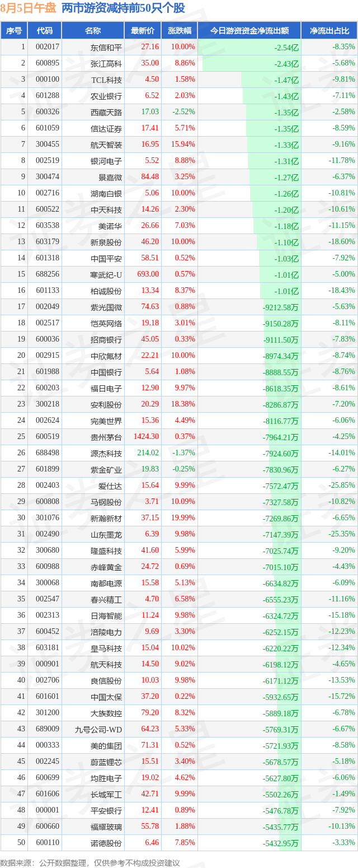The height and width of the screenshot is (868, 358).
Task: Select 中国平安 price 58.51
Action: [150, 258]
